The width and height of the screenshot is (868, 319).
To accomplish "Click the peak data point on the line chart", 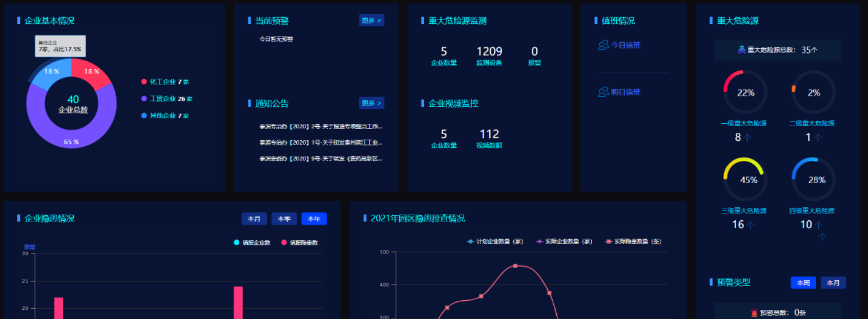I will [x=515, y=266].
